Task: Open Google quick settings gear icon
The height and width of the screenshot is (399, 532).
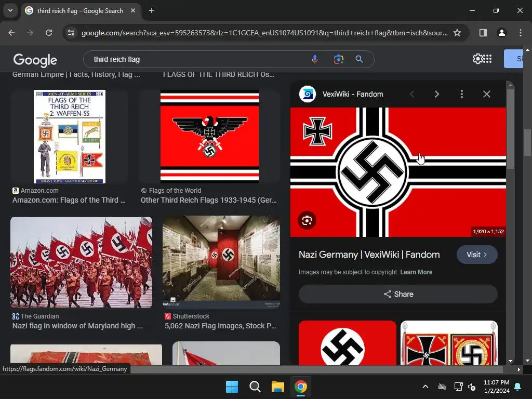Action: (x=477, y=59)
